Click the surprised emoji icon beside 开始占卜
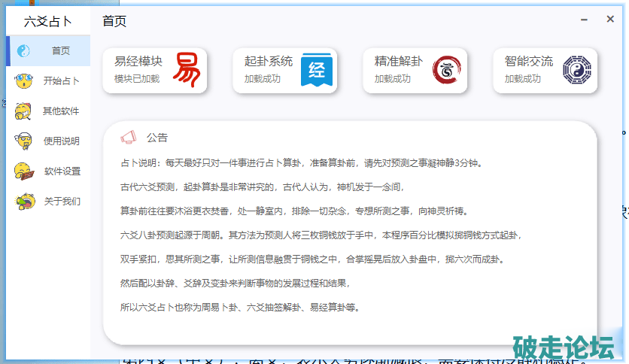Viewport: 629px width, 364px height. (24, 81)
